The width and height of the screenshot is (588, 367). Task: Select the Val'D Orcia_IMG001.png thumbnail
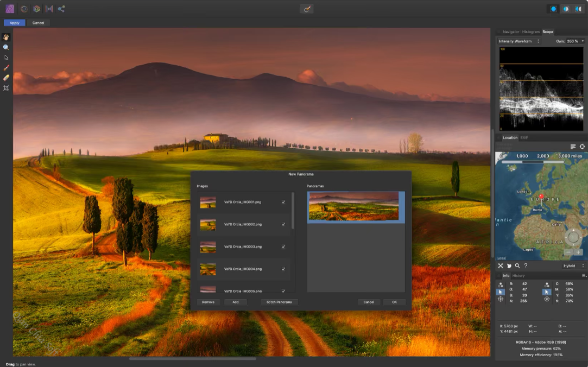pos(208,203)
